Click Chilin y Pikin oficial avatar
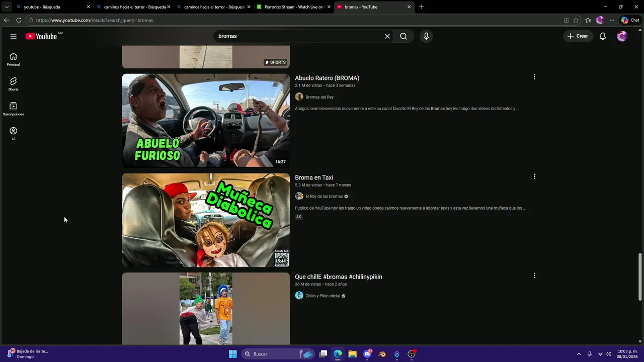 [x=299, y=296]
